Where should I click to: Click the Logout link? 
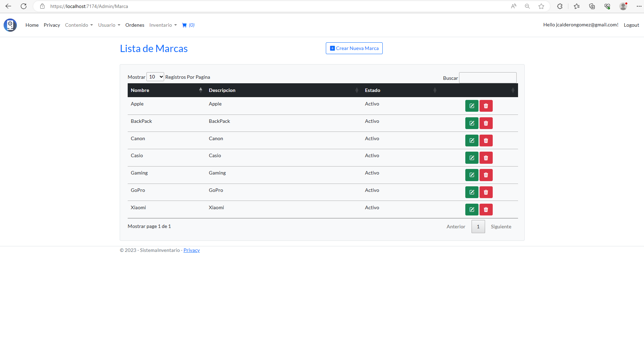coord(631,25)
